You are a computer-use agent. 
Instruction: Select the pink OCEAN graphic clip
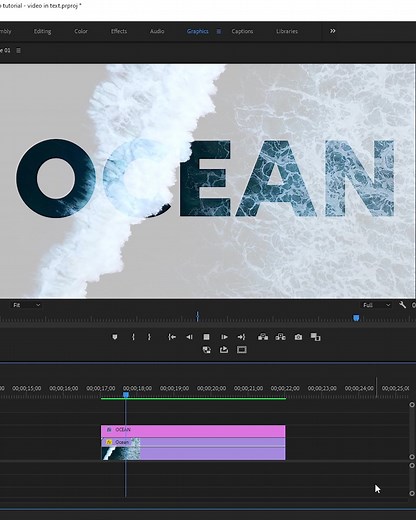193,430
